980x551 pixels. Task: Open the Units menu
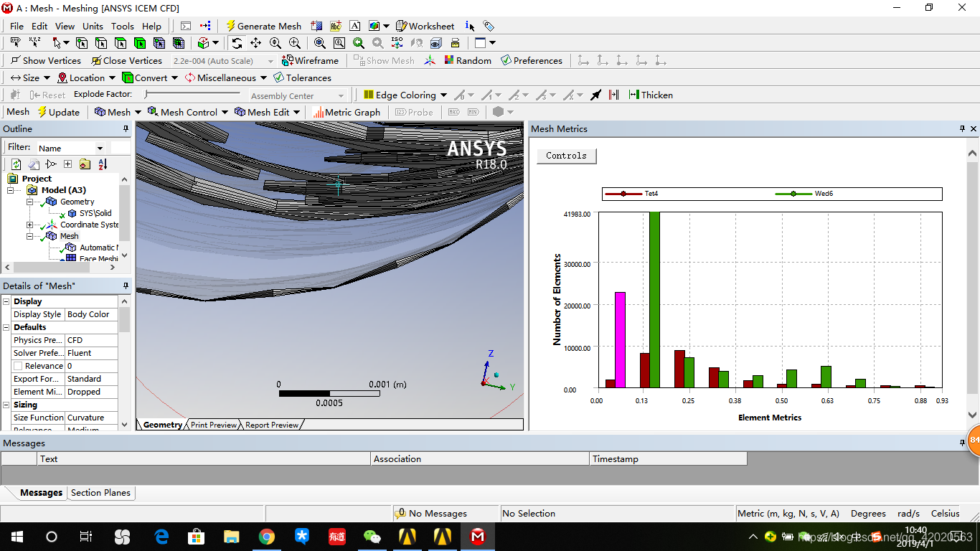click(x=93, y=26)
